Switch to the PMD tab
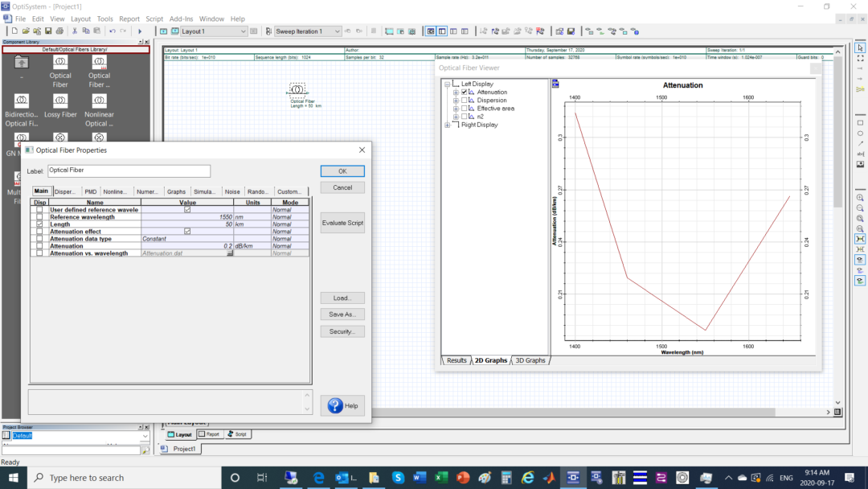The height and width of the screenshot is (489, 868). click(91, 191)
